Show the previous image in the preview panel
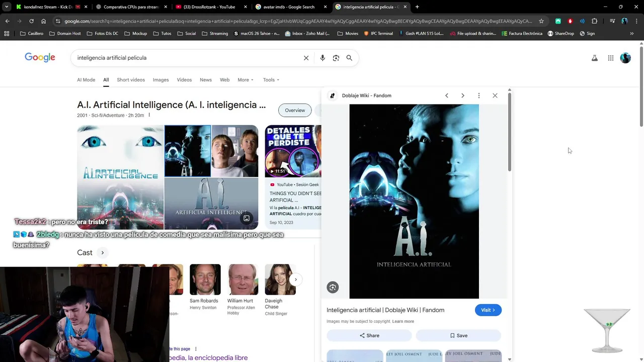Screen dimensions: 644x362 point(447,96)
